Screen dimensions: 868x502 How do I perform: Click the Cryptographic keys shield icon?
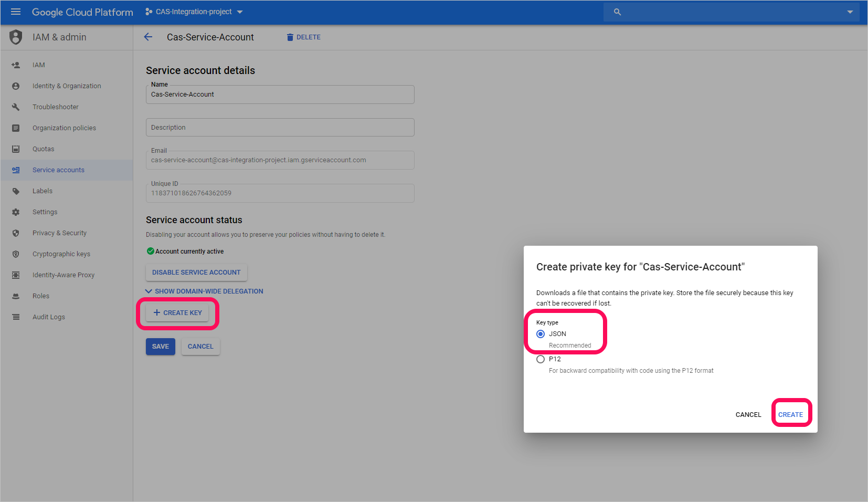[16, 254]
